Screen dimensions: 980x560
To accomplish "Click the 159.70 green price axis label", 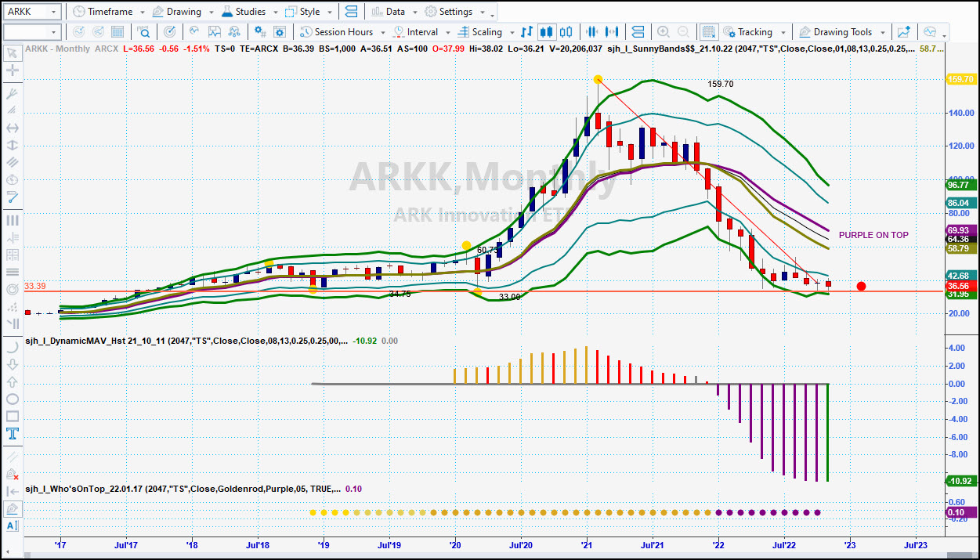I will (960, 79).
